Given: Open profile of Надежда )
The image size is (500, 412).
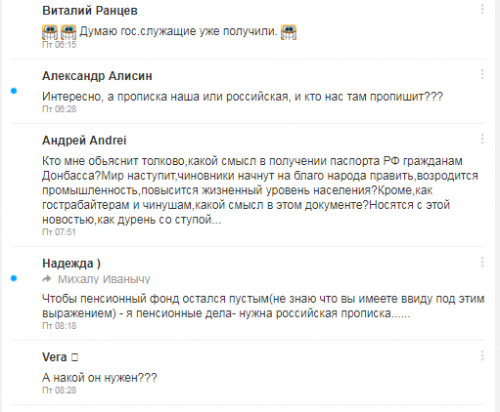Looking at the screenshot, I should pos(71,264).
